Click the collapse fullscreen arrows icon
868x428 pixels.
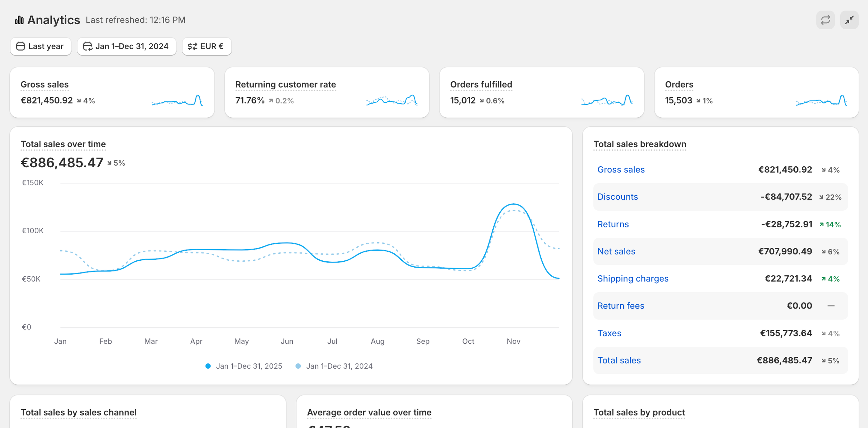point(849,20)
